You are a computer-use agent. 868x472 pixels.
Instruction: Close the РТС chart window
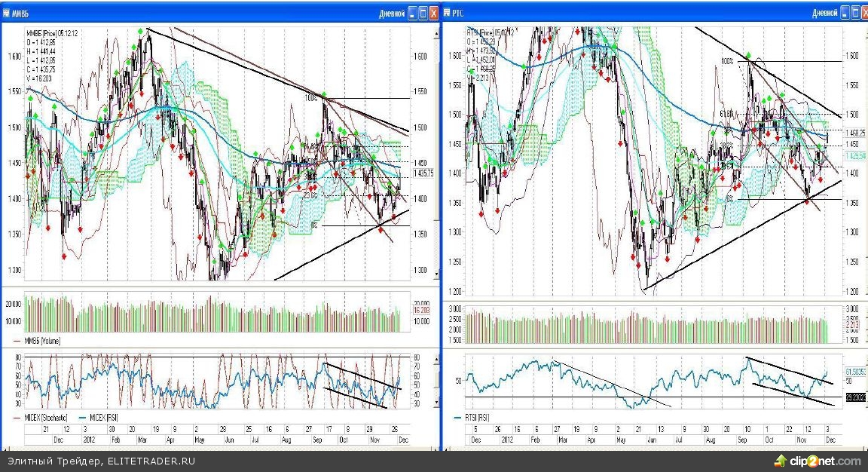(x=863, y=13)
